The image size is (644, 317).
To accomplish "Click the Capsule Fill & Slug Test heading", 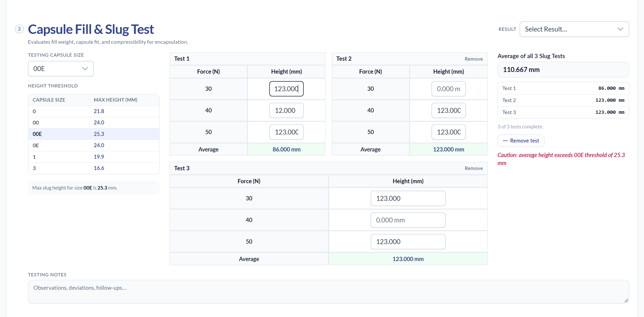I will (x=91, y=29).
